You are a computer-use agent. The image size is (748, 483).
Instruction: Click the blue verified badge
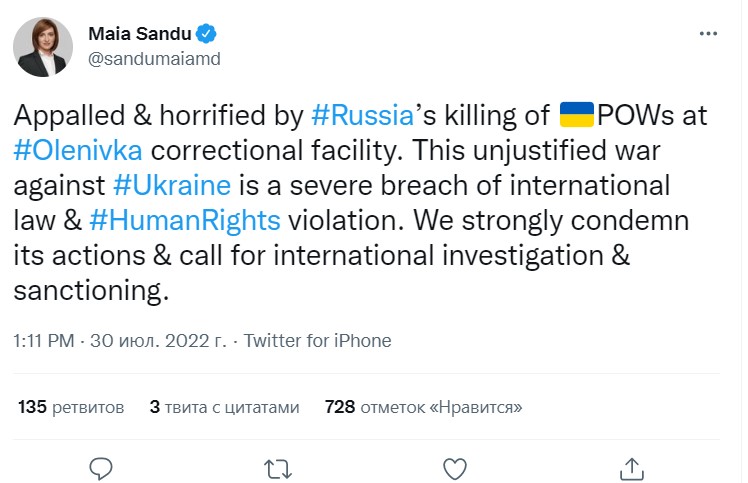pos(206,33)
